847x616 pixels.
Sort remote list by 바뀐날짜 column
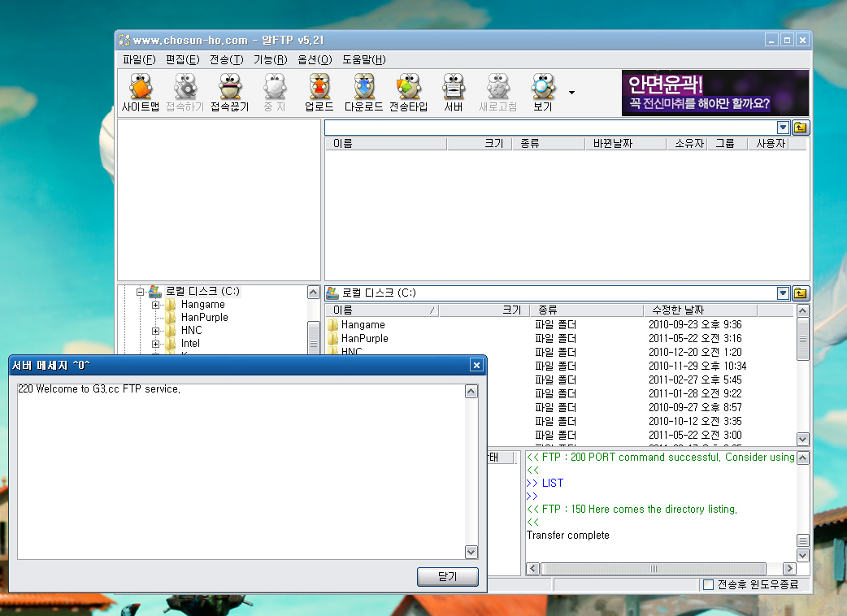(626, 144)
